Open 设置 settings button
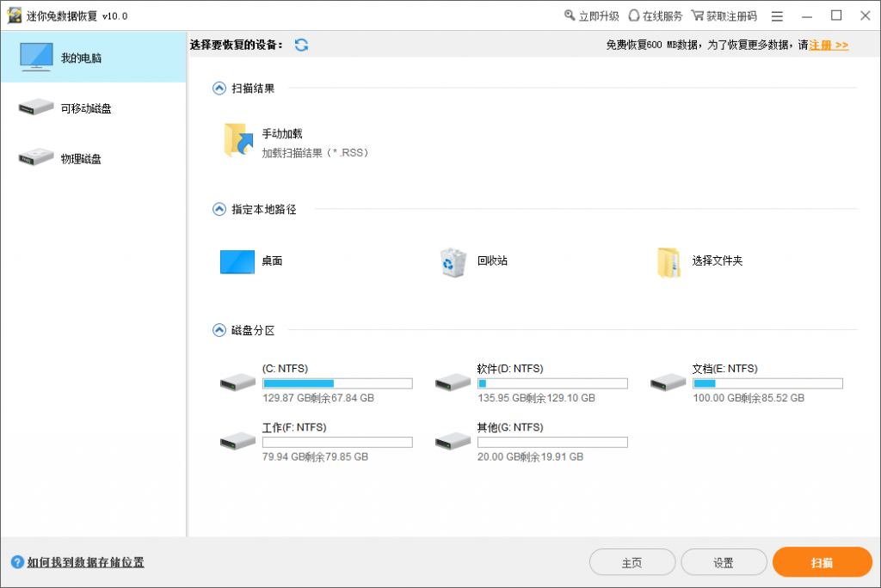 click(724, 562)
